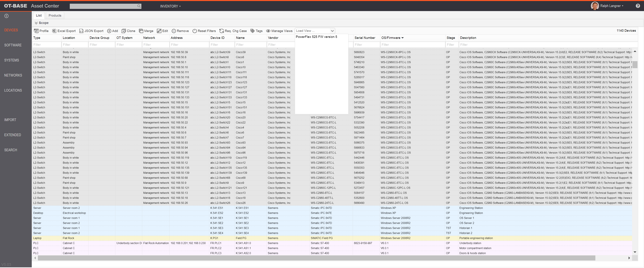Select the FR.PLC1 row
This screenshot has width=644, height=268.
click(332, 243)
